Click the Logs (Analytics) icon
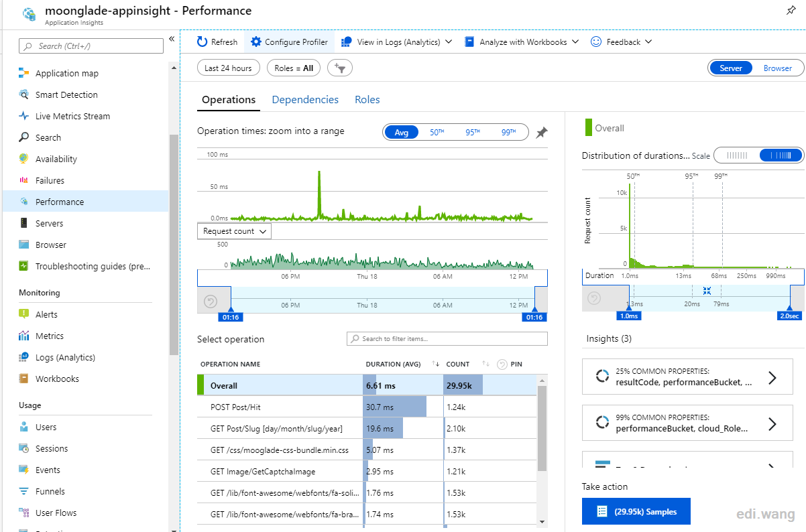Viewport: 806px width, 532px height. [24, 357]
